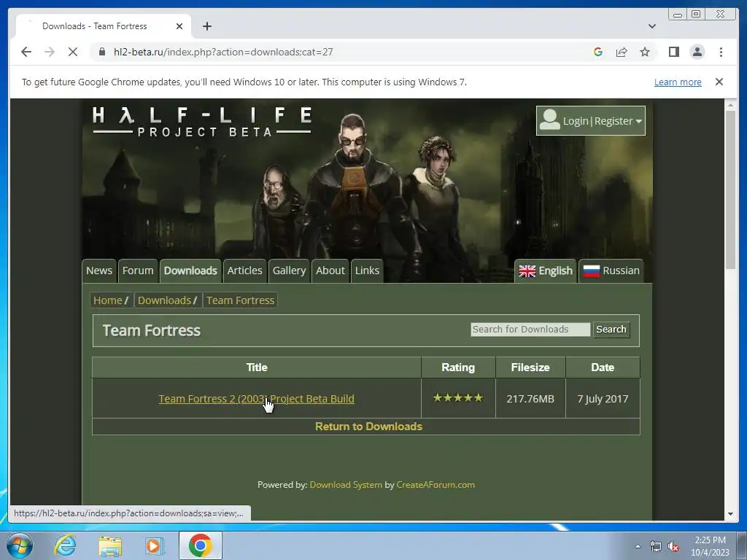Open the Forum tab
The width and height of the screenshot is (747, 560).
138,271
